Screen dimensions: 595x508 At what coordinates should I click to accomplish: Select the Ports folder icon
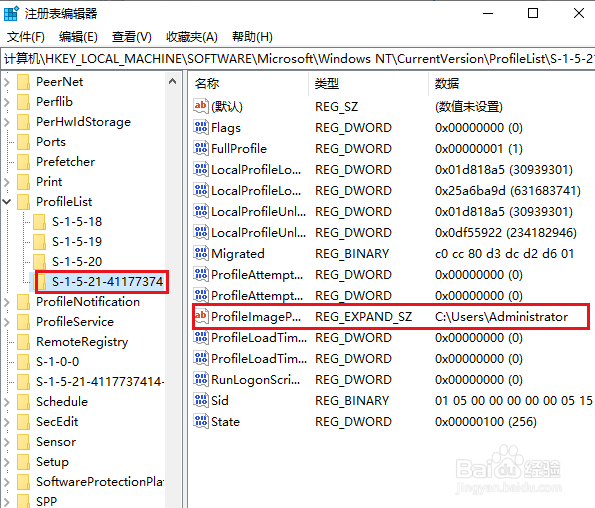[24, 142]
